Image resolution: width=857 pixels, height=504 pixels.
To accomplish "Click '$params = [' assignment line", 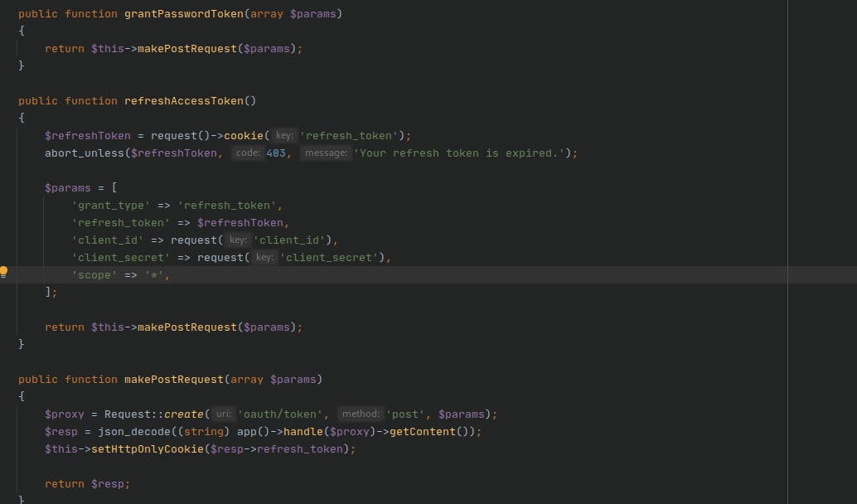I will 81,188.
